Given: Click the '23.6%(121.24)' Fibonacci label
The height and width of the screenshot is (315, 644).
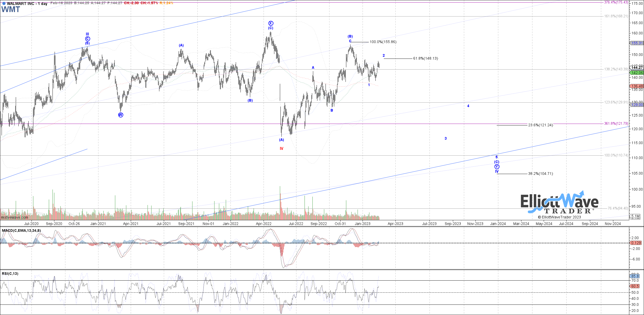Looking at the screenshot, I should (x=541, y=125).
